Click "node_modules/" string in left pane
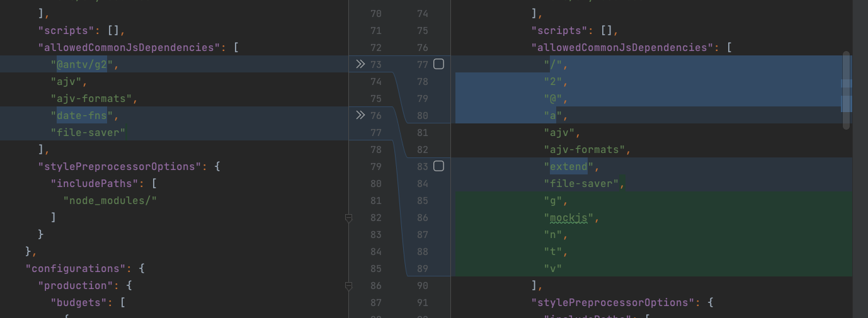Screen dimensions: 868x318 click(x=110, y=200)
